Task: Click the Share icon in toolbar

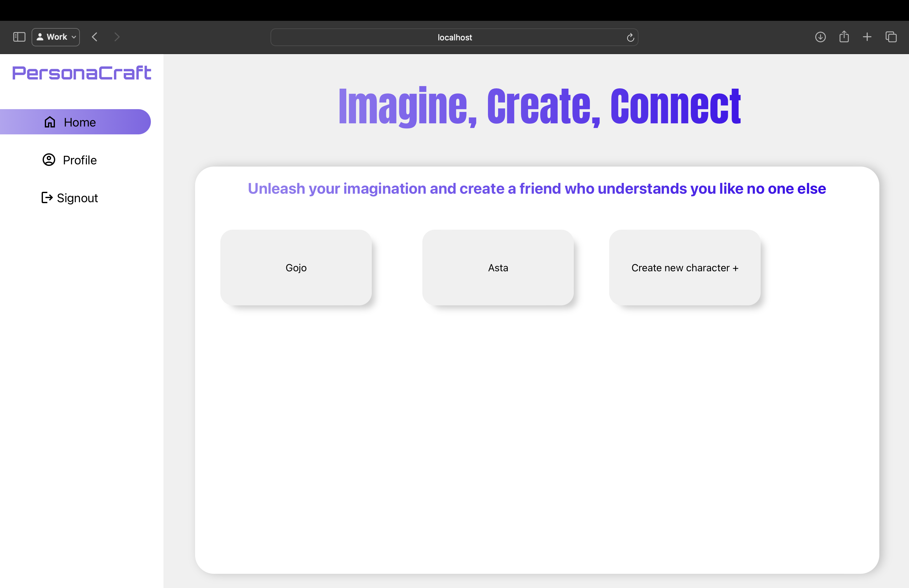Action: (844, 37)
